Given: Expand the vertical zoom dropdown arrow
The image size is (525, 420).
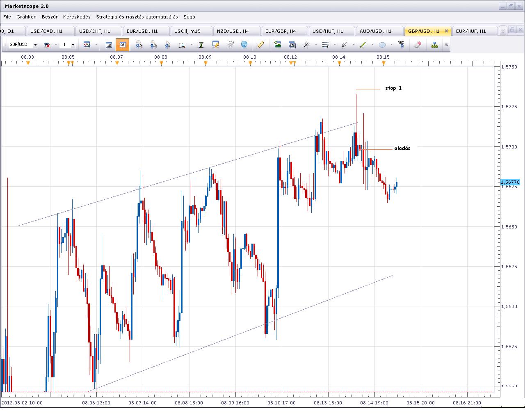Looking at the screenshot, I should click(x=192, y=45).
